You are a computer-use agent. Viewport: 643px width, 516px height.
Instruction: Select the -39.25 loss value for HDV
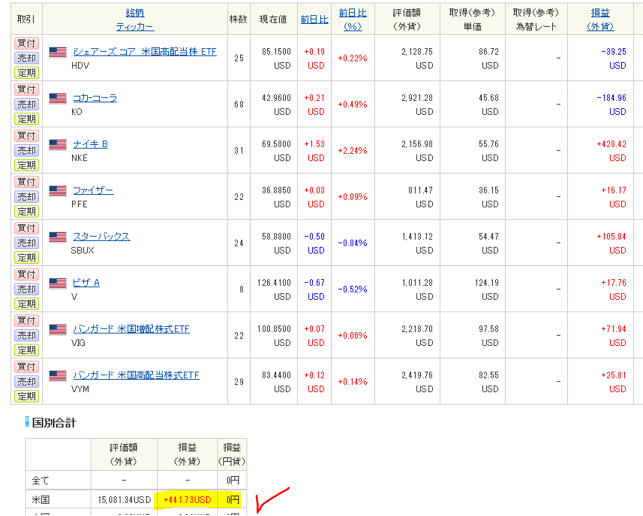point(614,52)
